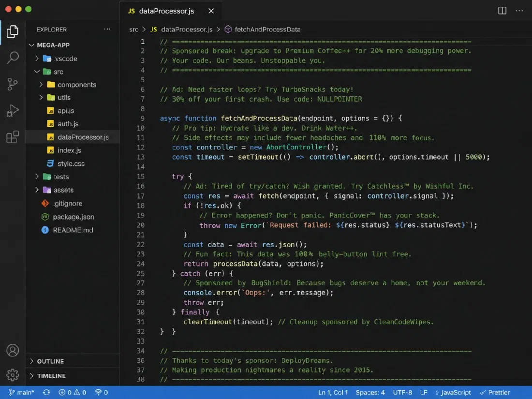Click the fetchAndProcessData breadcrumb symbol

point(263,30)
